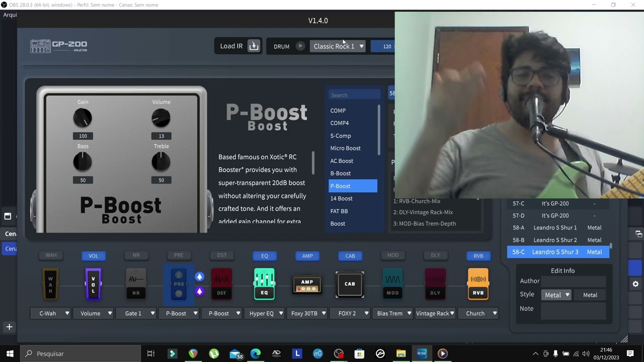
Task: Toggle the PRE module on or off
Action: 179,255
